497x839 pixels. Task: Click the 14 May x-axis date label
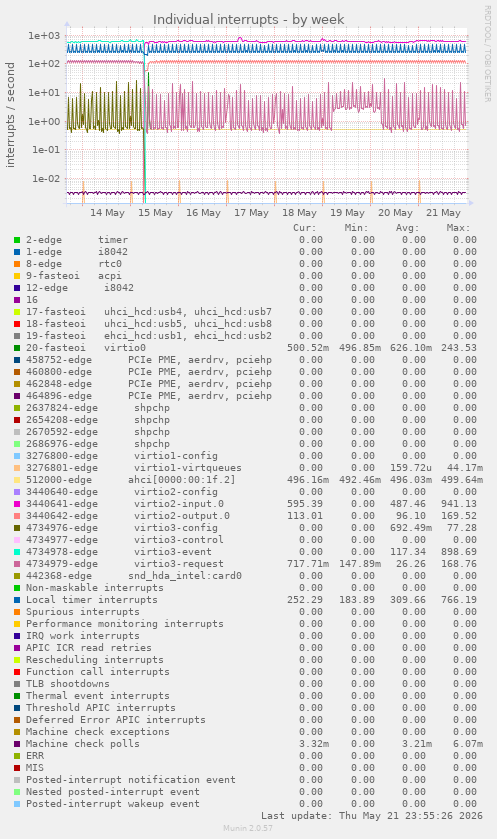coord(108,213)
